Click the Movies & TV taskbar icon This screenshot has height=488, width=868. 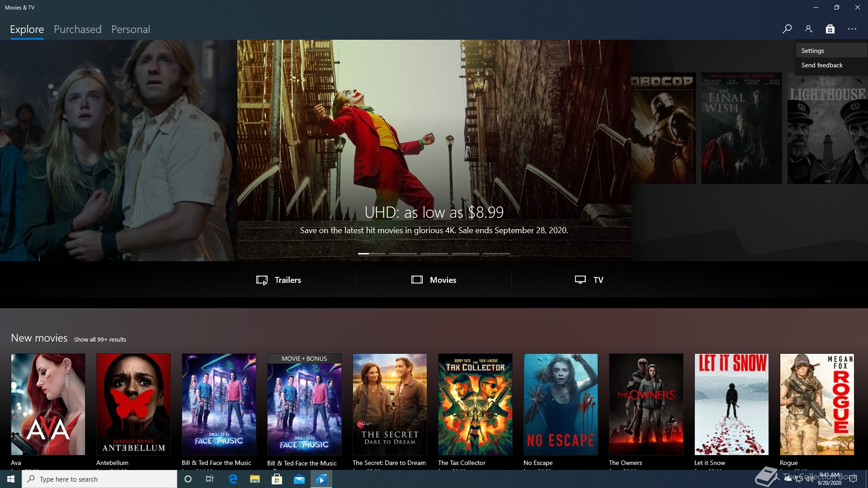(321, 479)
